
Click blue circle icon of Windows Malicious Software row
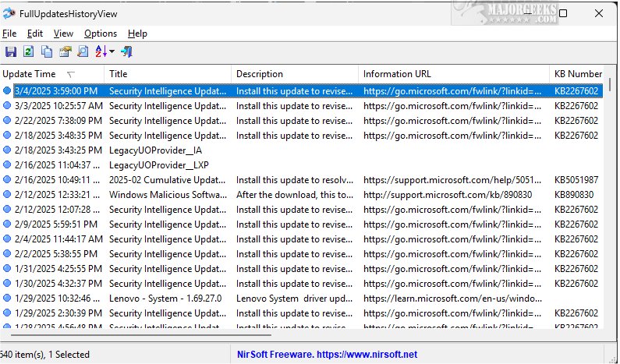(x=7, y=194)
